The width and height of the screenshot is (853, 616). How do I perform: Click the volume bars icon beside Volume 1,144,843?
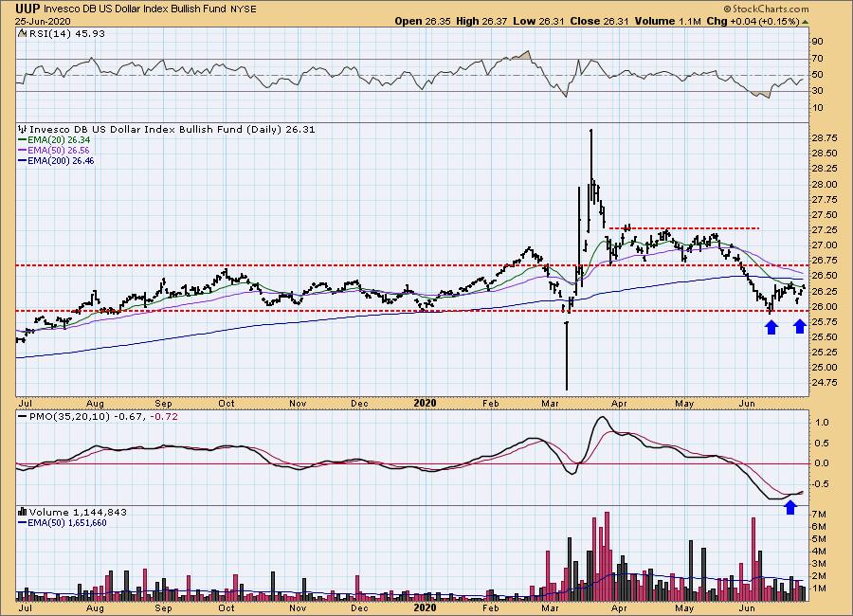coord(23,512)
